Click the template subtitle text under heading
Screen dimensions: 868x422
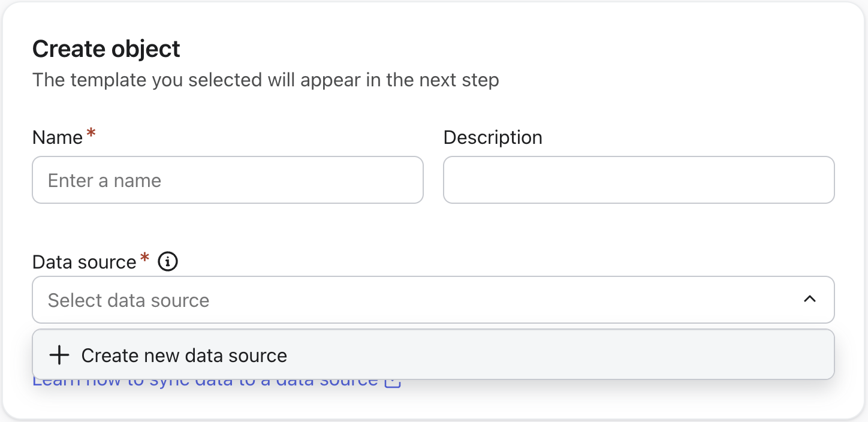coord(266,80)
